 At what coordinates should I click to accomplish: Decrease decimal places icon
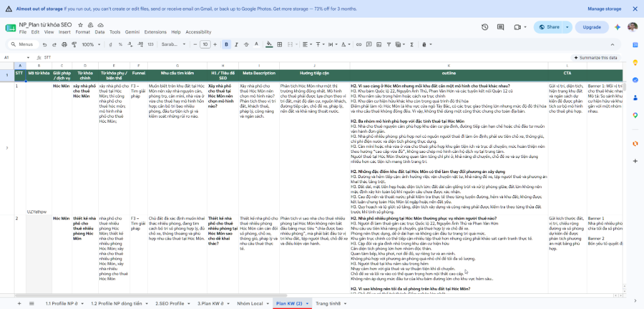click(131, 45)
